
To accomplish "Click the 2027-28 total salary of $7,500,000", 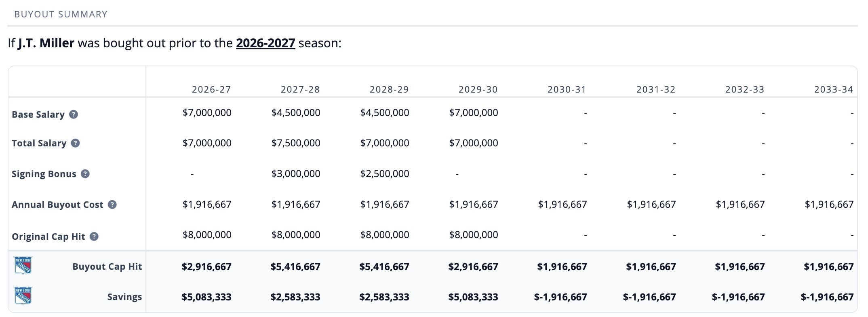I will (296, 143).
